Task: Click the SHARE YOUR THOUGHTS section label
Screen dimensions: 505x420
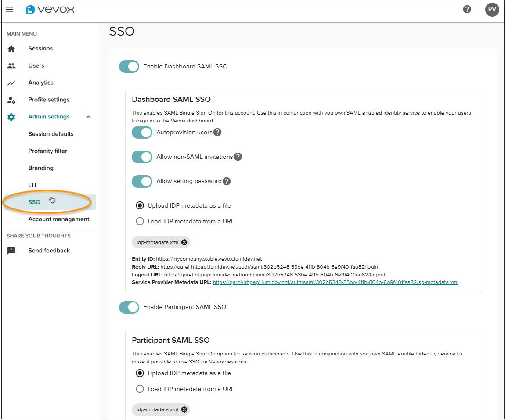Action: point(39,236)
